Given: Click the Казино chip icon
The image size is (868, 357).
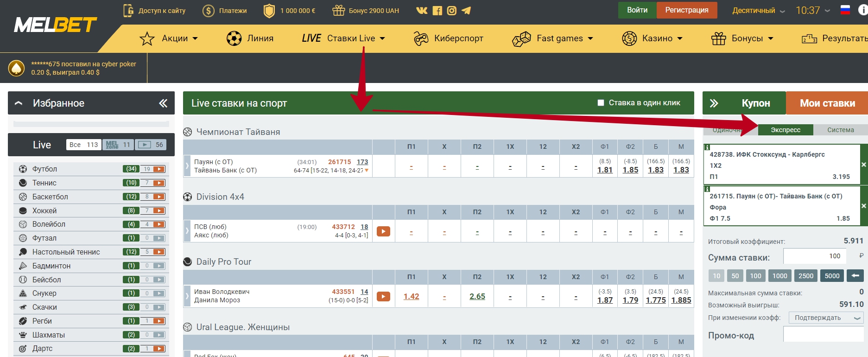Looking at the screenshot, I should click(629, 38).
